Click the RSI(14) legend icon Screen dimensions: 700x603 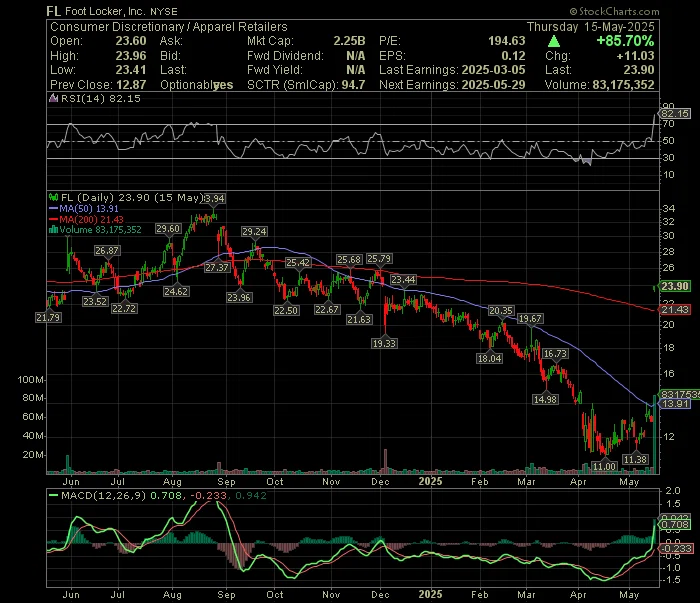pos(53,98)
